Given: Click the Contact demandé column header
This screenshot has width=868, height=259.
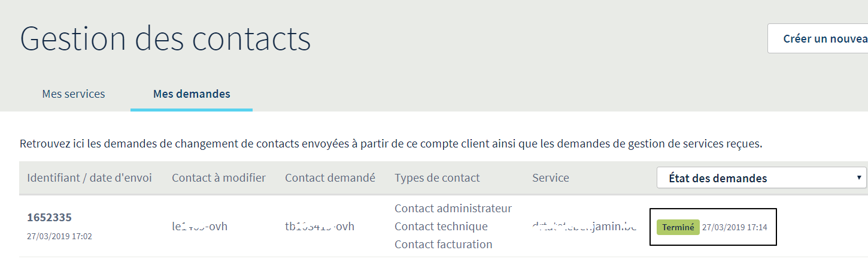Looking at the screenshot, I should (x=330, y=178).
